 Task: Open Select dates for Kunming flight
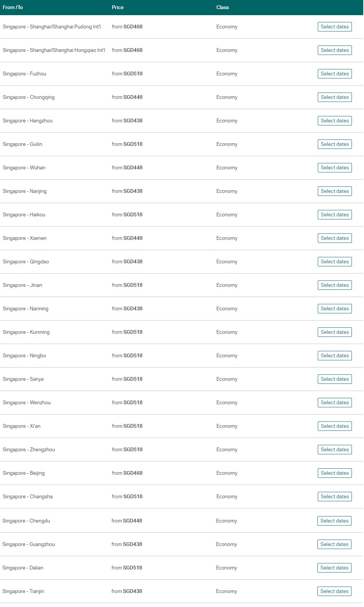pyautogui.click(x=334, y=332)
